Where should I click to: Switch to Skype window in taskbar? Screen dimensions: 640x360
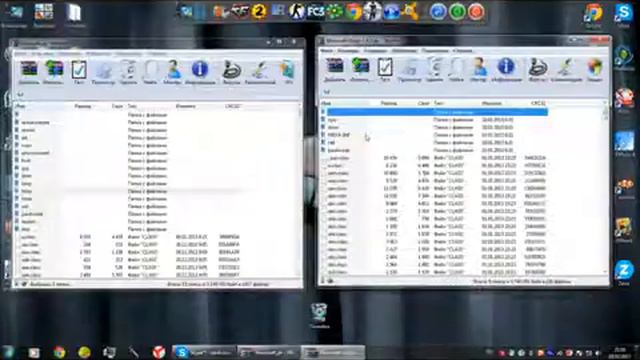click(x=204, y=352)
